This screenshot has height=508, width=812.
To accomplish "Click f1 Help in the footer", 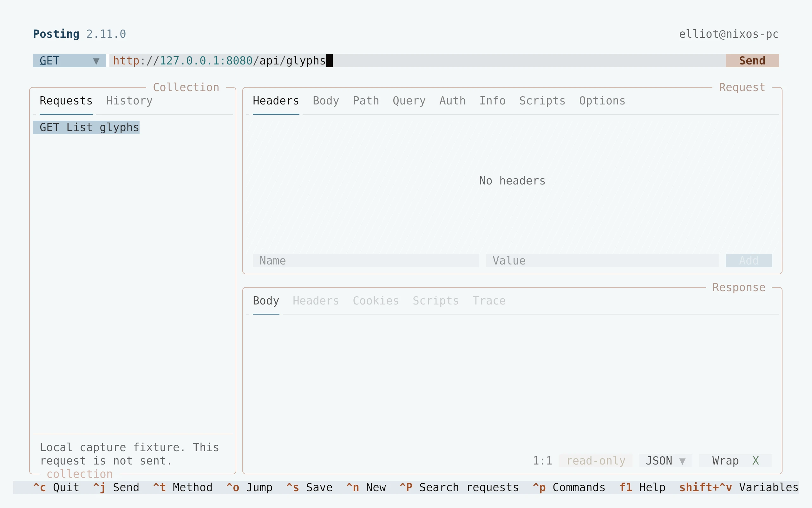I will (642, 487).
